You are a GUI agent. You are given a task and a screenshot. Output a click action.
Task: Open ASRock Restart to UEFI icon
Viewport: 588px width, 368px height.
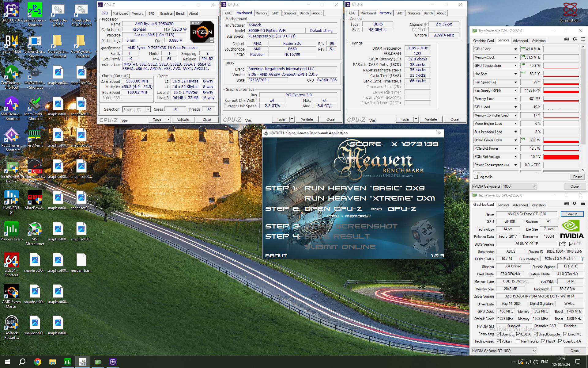point(12,328)
